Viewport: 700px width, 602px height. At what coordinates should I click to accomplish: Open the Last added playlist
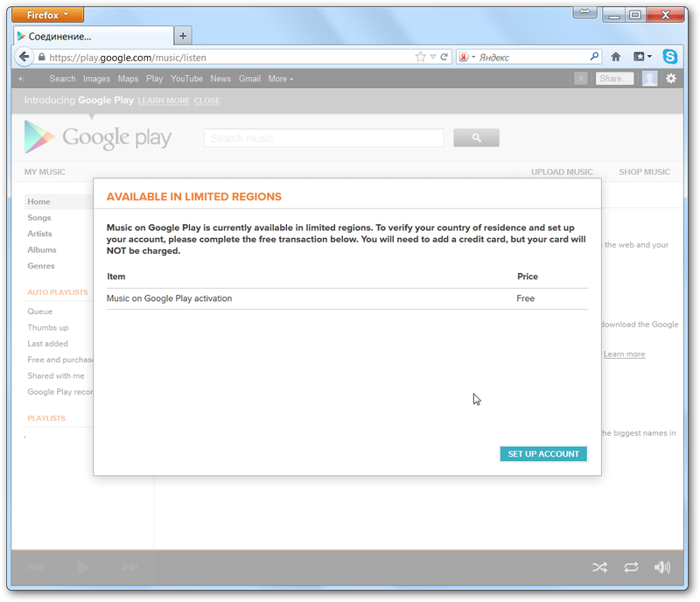(48, 343)
